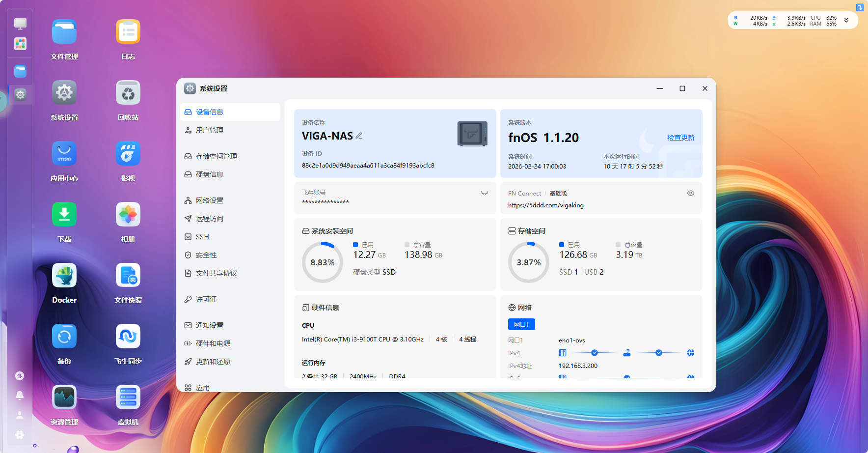Open the 应用中心 store icon

[x=64, y=154]
